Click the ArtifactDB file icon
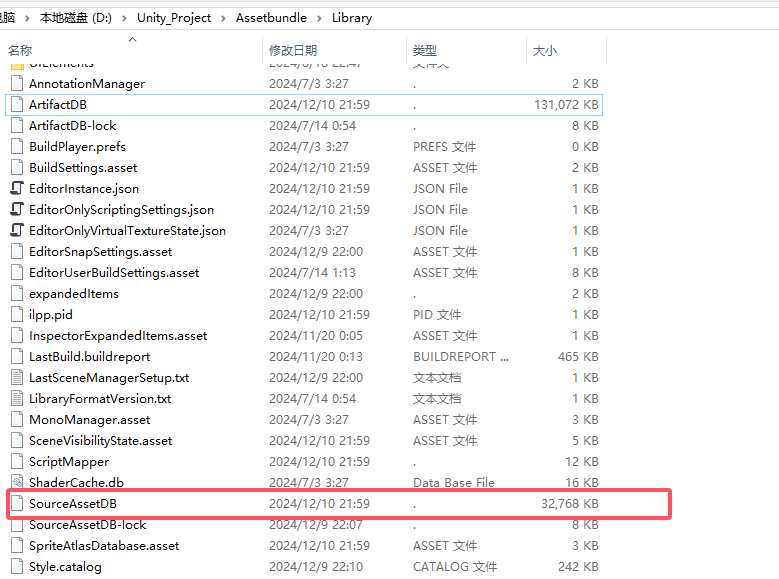 click(x=17, y=104)
